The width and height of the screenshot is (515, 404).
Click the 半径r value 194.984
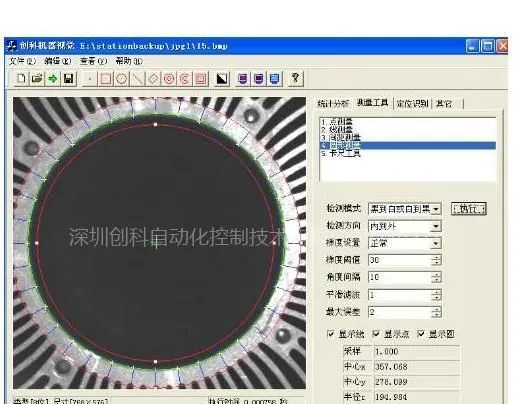coord(417,397)
